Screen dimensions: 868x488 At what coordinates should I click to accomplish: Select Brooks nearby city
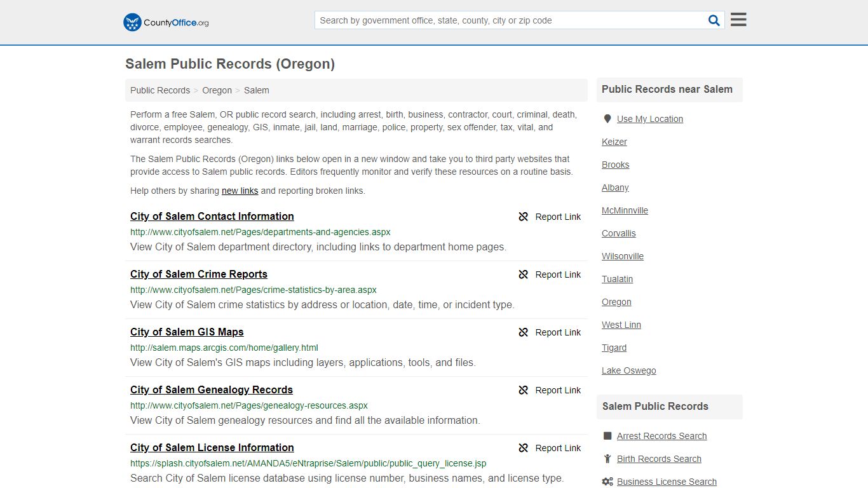click(616, 165)
